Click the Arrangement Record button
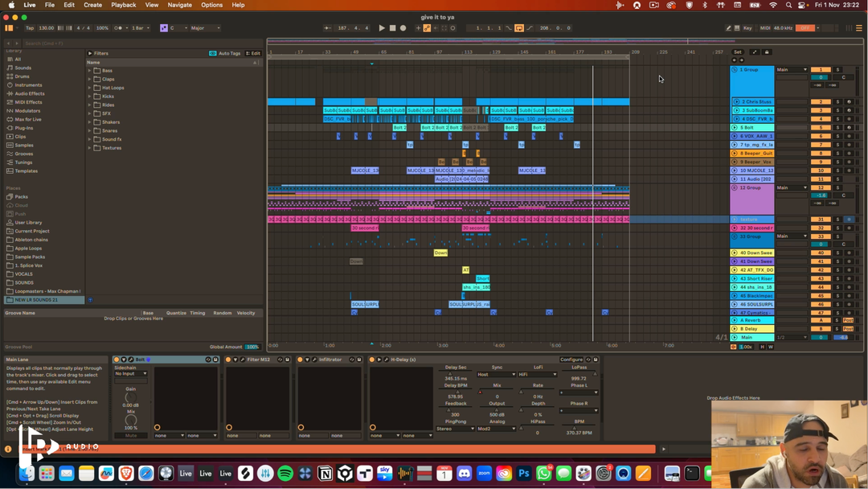Image resolution: width=868 pixels, height=489 pixels. [x=403, y=28]
